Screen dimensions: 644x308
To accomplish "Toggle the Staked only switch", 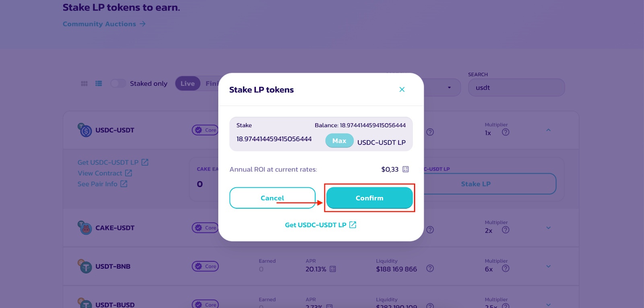I will click(118, 83).
